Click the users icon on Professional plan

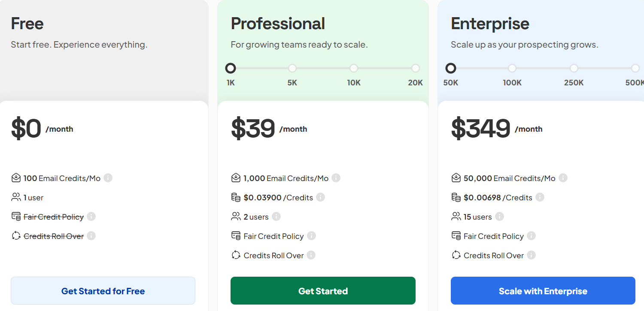pyautogui.click(x=236, y=216)
